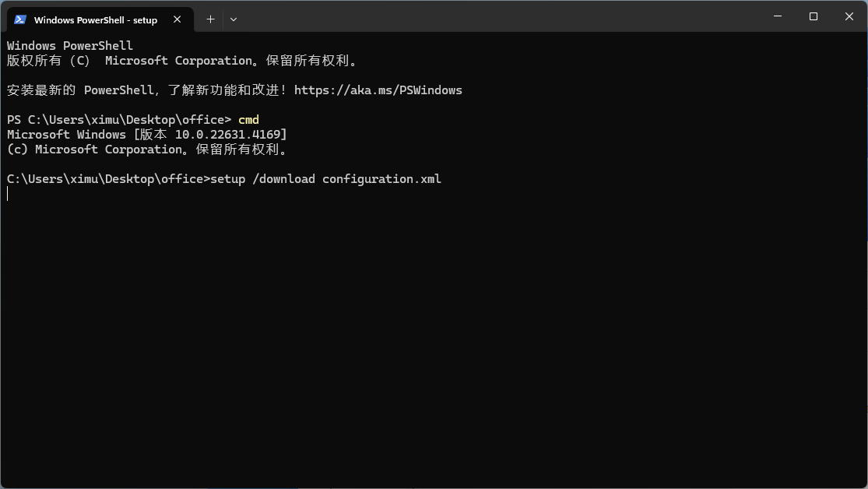Click the yellow "cmd" command text

248,120
